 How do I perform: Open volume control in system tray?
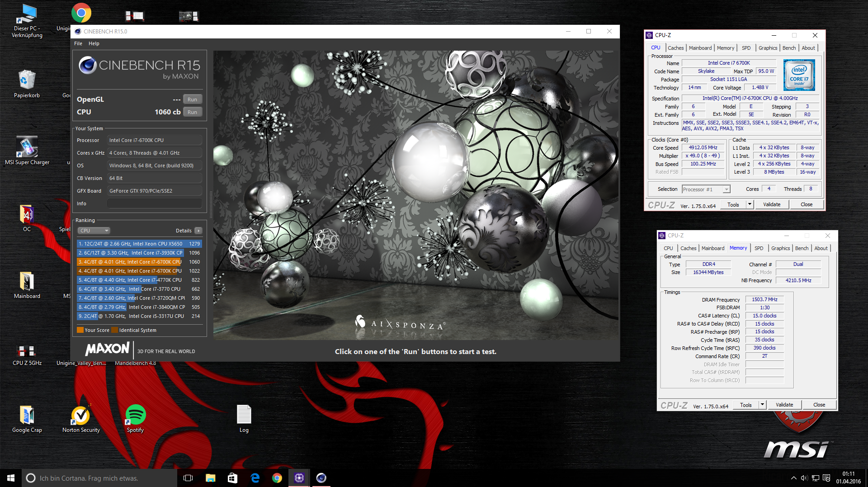pyautogui.click(x=804, y=478)
